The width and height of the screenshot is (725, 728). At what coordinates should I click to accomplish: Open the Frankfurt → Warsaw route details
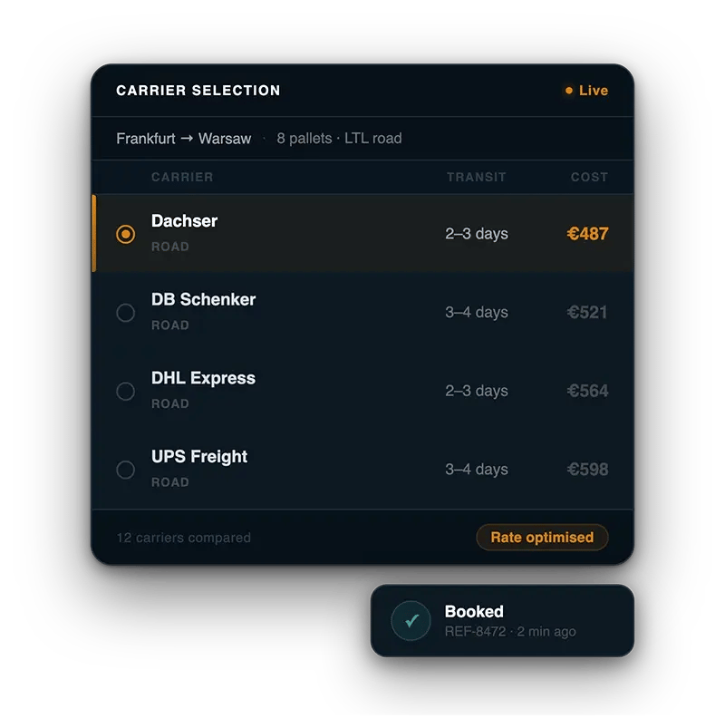point(184,139)
